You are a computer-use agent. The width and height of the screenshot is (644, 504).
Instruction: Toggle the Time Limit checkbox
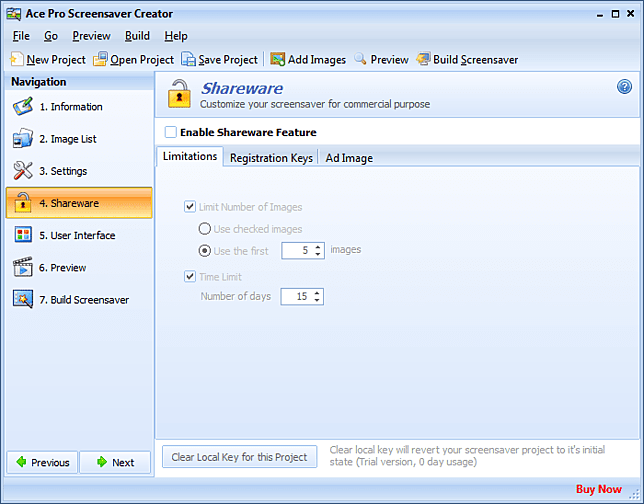190,276
